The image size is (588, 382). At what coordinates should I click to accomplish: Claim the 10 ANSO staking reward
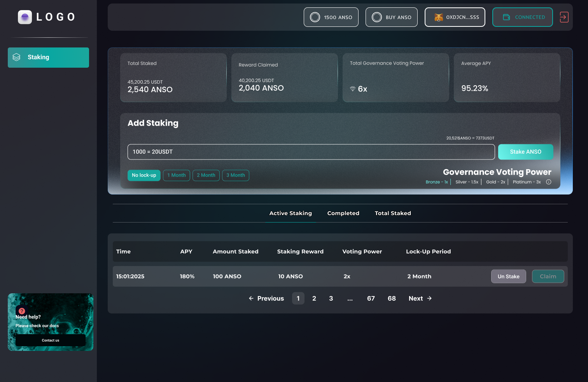point(548,276)
